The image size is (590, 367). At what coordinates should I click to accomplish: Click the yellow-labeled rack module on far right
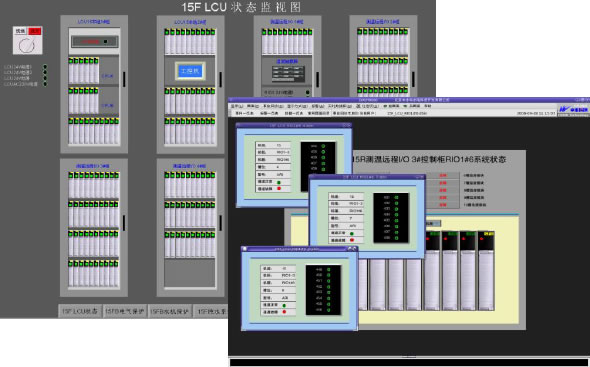click(486, 270)
